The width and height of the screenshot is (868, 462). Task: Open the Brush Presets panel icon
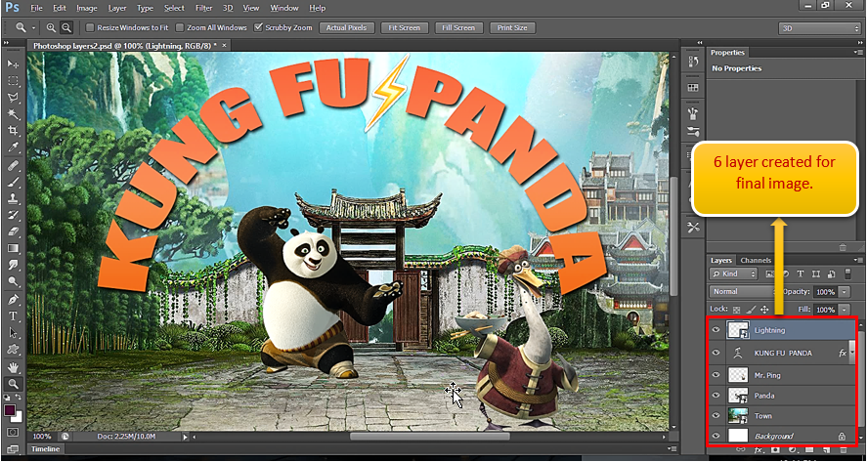tap(693, 131)
